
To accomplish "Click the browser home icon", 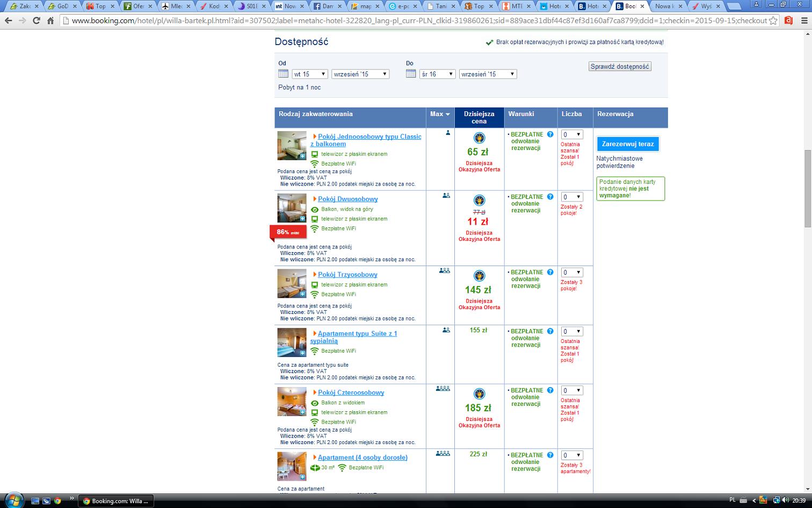I will [x=50, y=20].
